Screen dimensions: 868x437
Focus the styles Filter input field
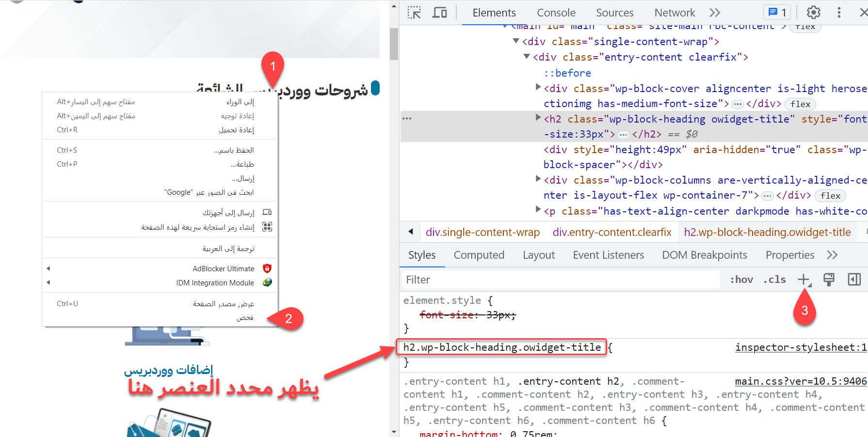point(562,280)
